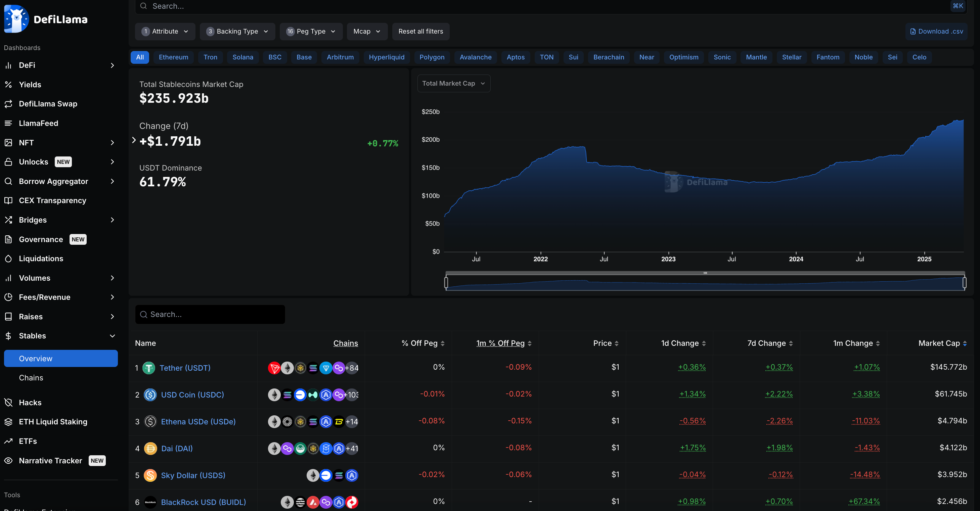This screenshot has height=511, width=980.
Task: Click the BlackRock BUIDL logo
Action: (x=150, y=502)
